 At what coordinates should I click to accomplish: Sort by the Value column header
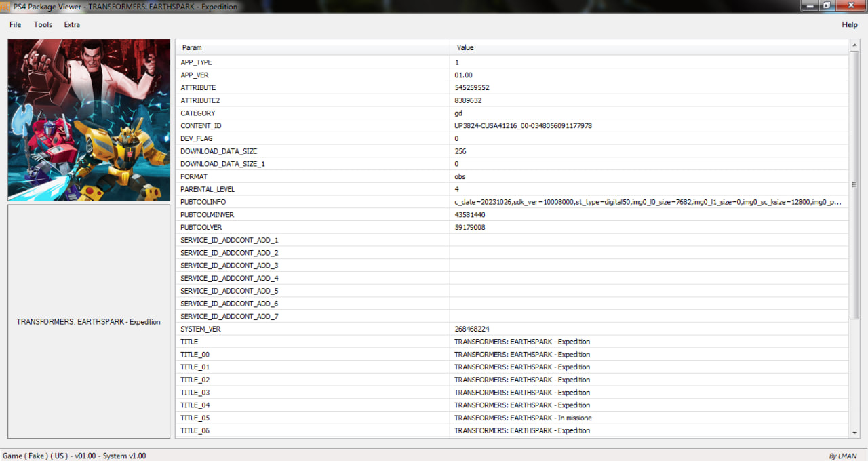coord(649,47)
